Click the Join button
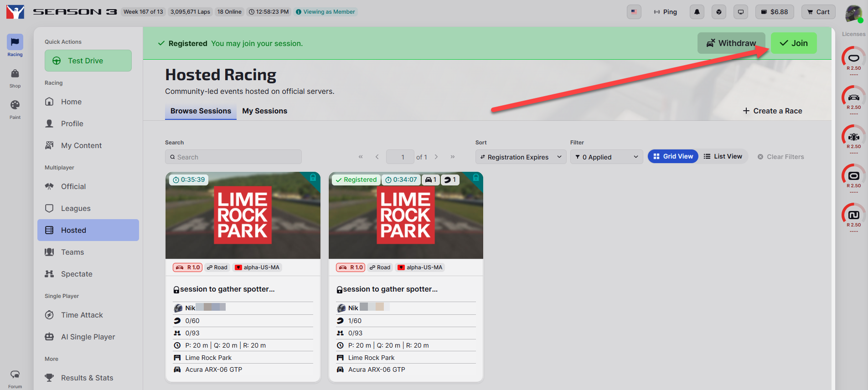Viewport: 868px width, 390px height. coord(794,43)
